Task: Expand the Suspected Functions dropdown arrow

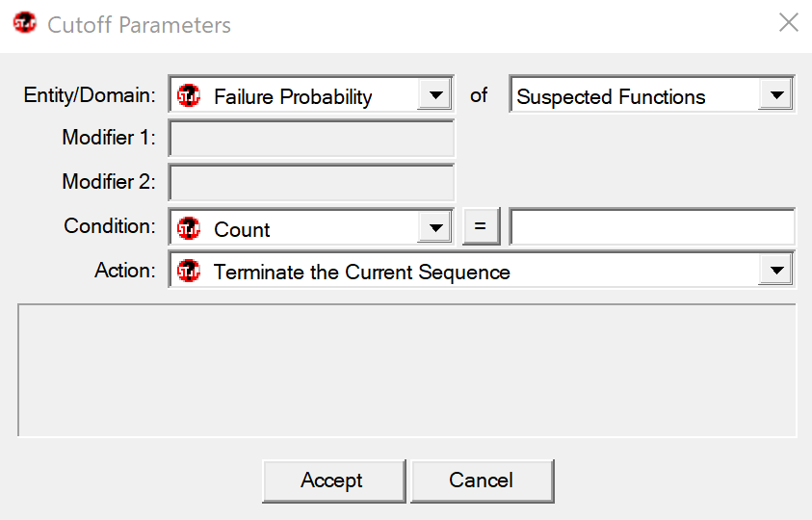Action: click(775, 94)
